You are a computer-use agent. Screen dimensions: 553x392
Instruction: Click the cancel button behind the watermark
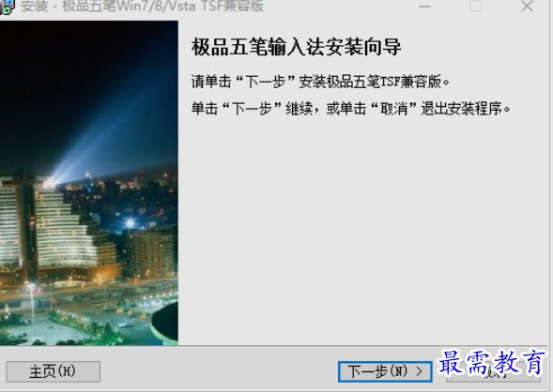click(x=493, y=372)
